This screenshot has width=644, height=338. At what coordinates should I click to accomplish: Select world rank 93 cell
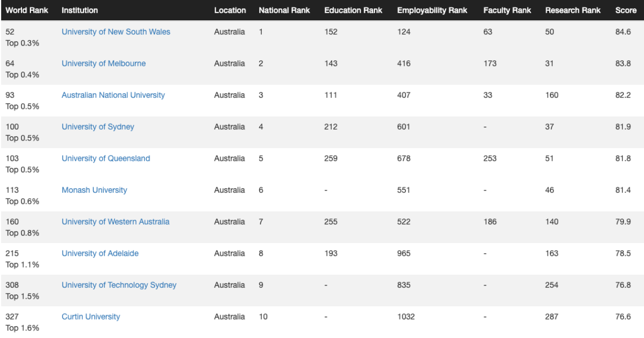(x=10, y=95)
